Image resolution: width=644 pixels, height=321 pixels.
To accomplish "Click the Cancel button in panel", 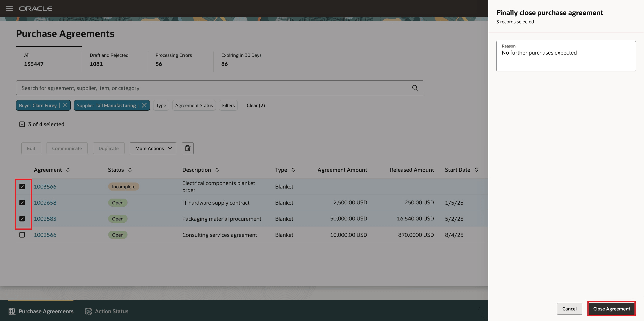I will [569, 309].
